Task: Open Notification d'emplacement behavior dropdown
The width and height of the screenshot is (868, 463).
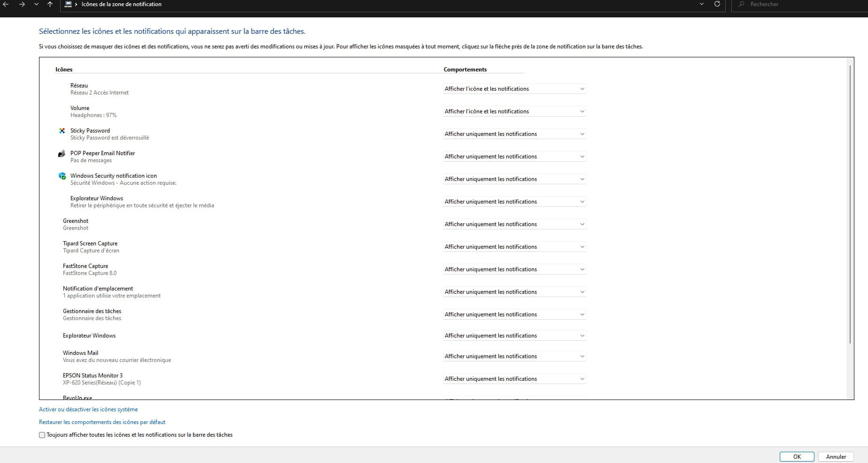Action: coord(514,292)
